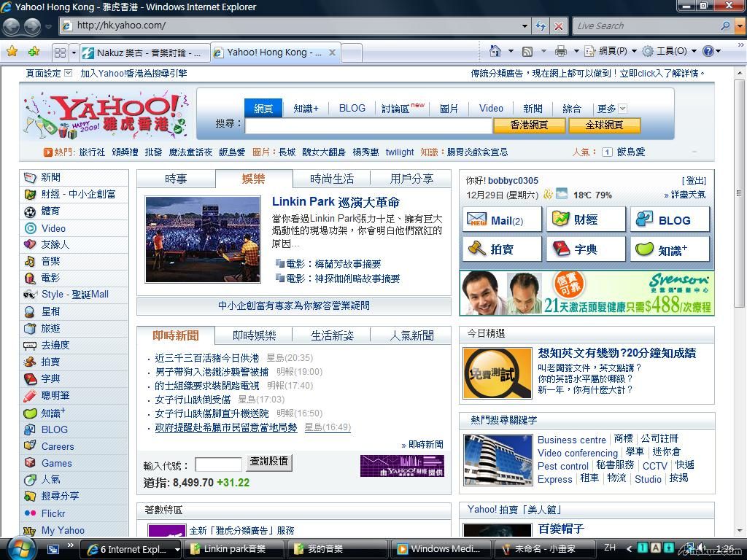Screen dimensions: 747x560
Task: Open 知識+ shortcut tile on right panel
Action: coord(670,249)
